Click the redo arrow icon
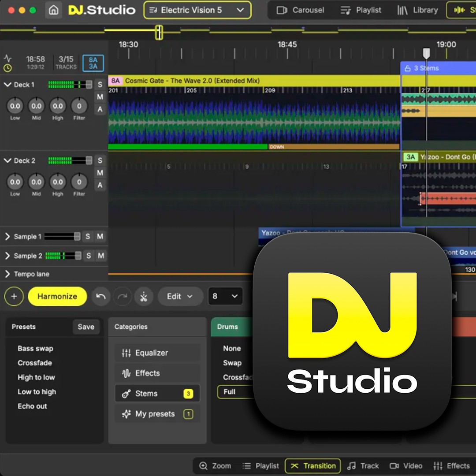 coord(122,297)
